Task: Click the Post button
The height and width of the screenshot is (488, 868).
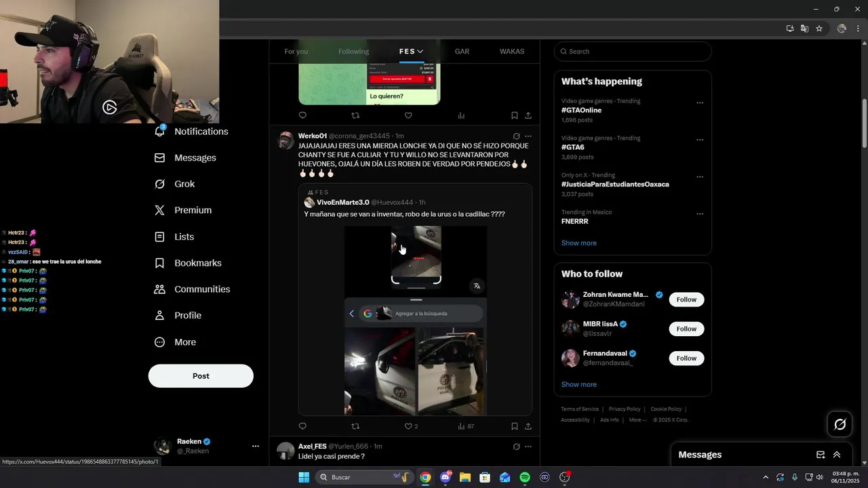Action: coord(201,376)
